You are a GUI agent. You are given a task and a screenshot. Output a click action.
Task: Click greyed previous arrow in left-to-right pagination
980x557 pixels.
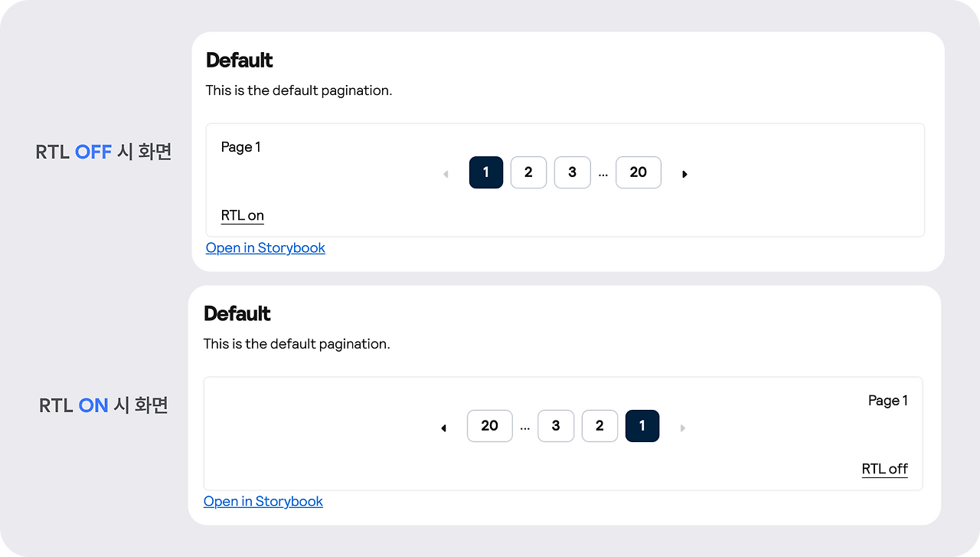click(x=446, y=174)
